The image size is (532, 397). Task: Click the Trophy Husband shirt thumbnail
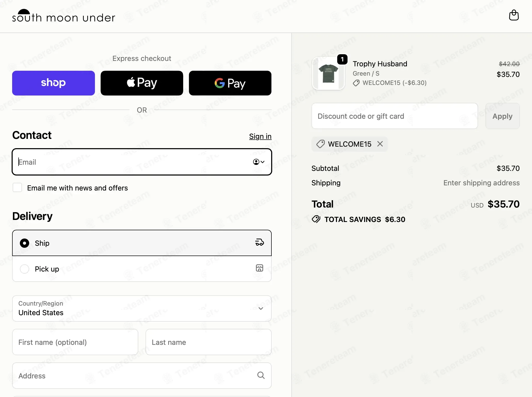pos(328,73)
